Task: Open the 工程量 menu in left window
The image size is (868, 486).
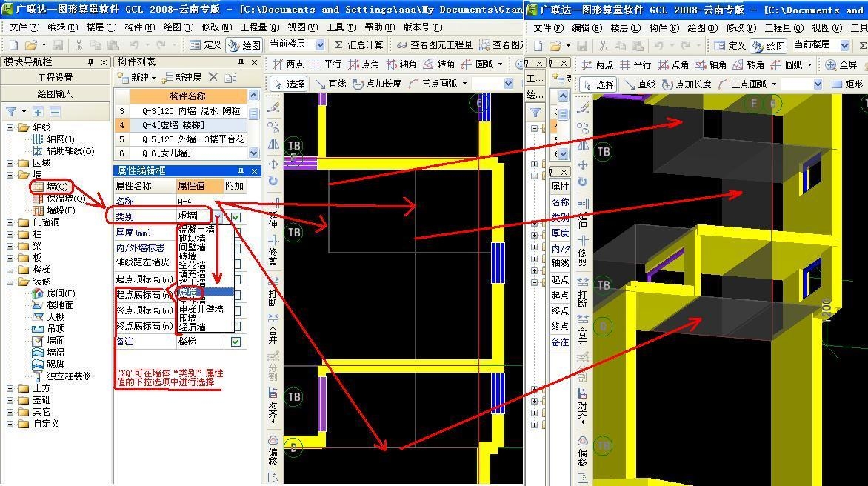Action: [x=254, y=27]
